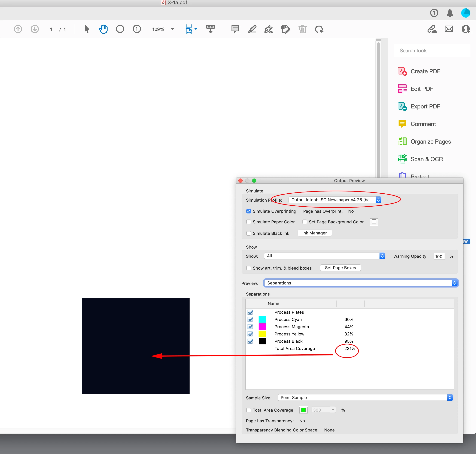Click the Set Page Boxes button

pos(340,268)
